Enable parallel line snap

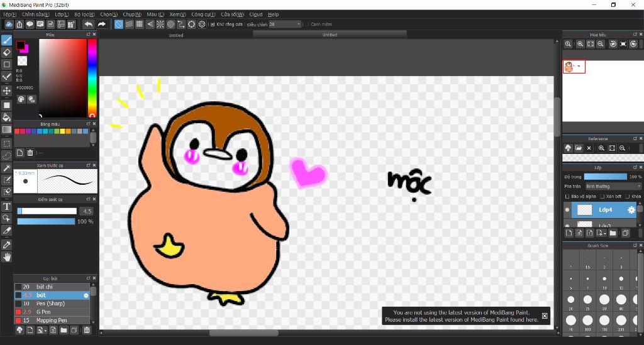pos(129,25)
